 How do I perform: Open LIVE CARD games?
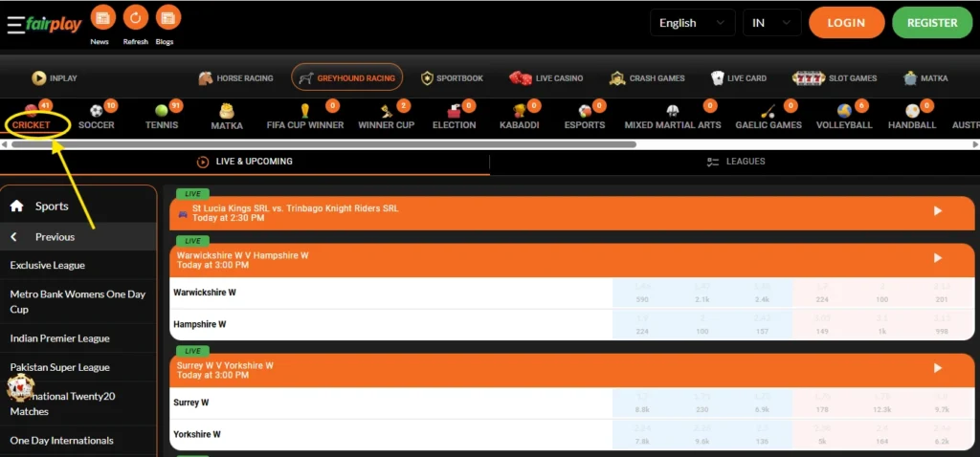click(x=739, y=78)
